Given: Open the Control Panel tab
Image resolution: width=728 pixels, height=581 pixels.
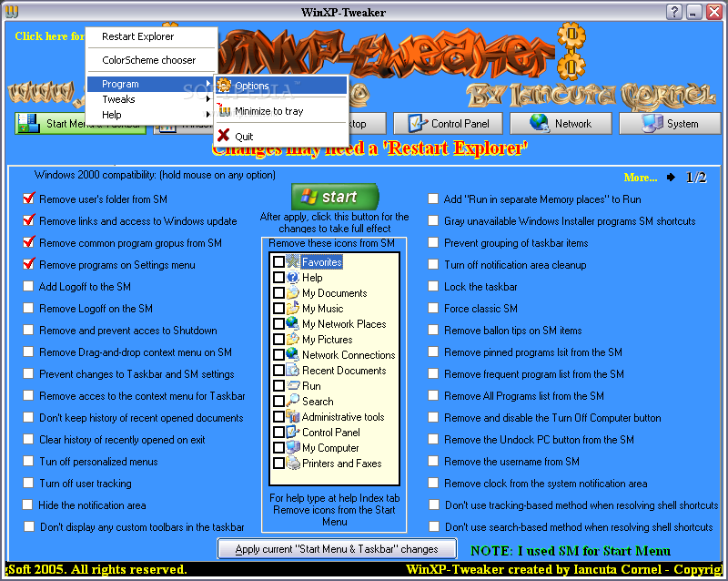Looking at the screenshot, I should [448, 124].
